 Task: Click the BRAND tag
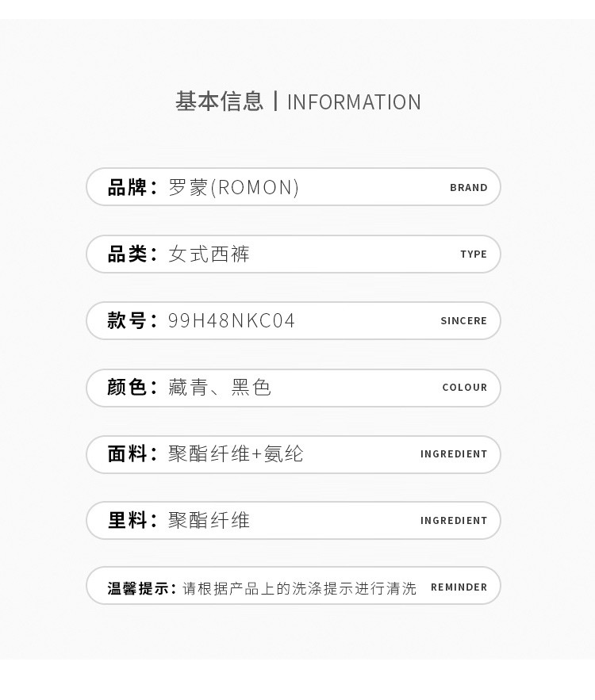468,188
